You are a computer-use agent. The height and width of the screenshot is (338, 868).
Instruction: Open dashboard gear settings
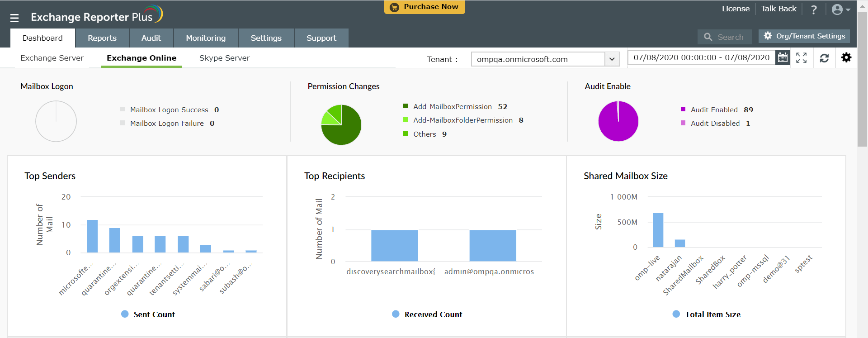(x=846, y=57)
